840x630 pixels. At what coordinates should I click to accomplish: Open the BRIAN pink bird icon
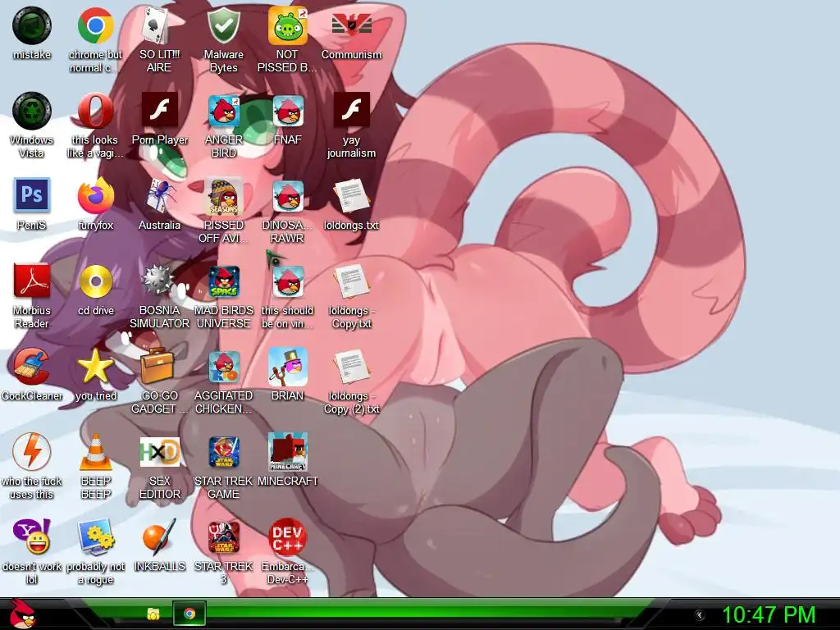tap(288, 367)
